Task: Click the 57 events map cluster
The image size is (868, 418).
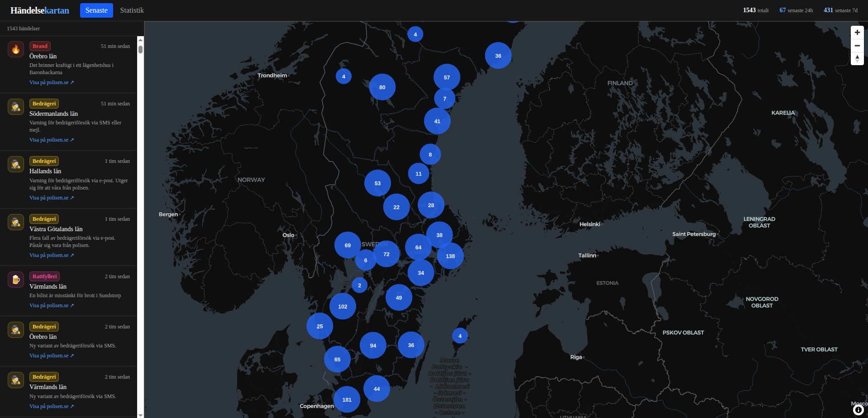Action: tap(447, 77)
